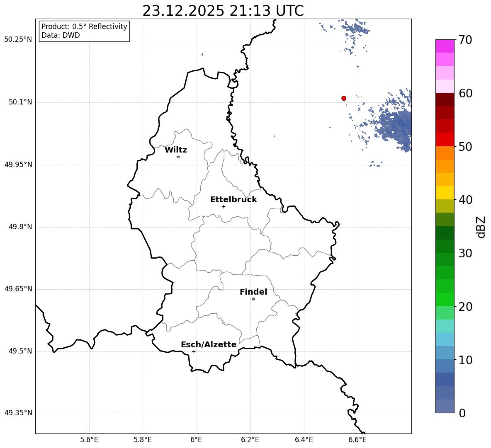The height and width of the screenshot is (448, 491).
Task: Click the Wiltz station cross marker
Action: [178, 157]
